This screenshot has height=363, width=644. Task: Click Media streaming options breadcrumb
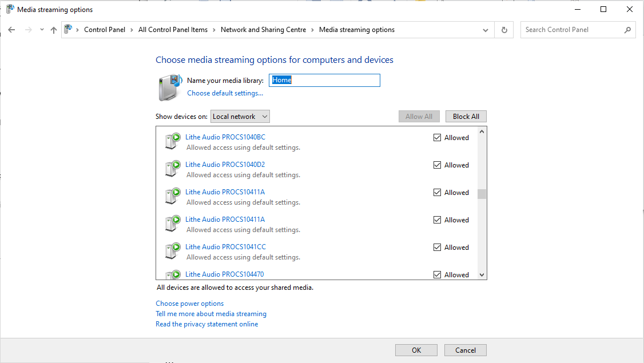coord(356,30)
